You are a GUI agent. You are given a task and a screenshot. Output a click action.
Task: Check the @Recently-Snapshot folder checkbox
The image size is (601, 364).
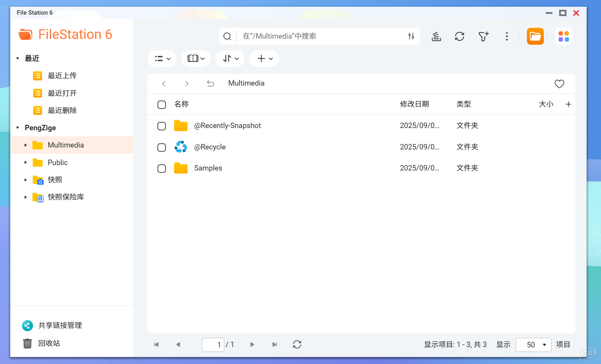click(162, 126)
